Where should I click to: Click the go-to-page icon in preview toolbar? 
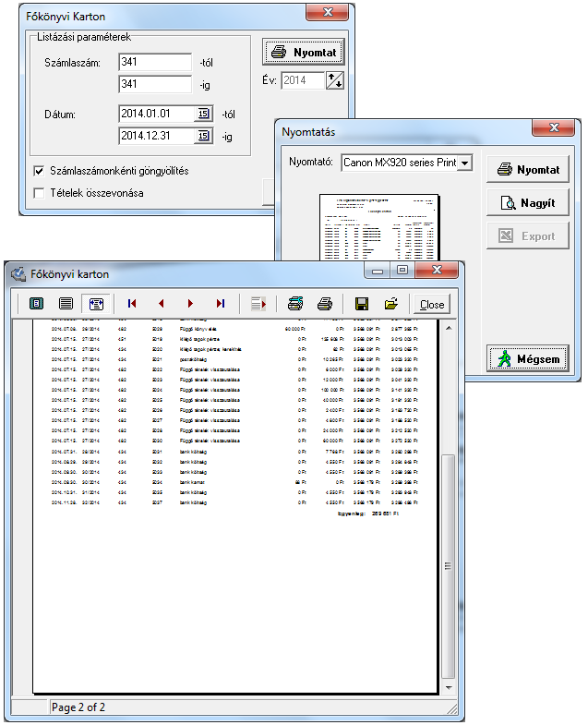[x=258, y=304]
